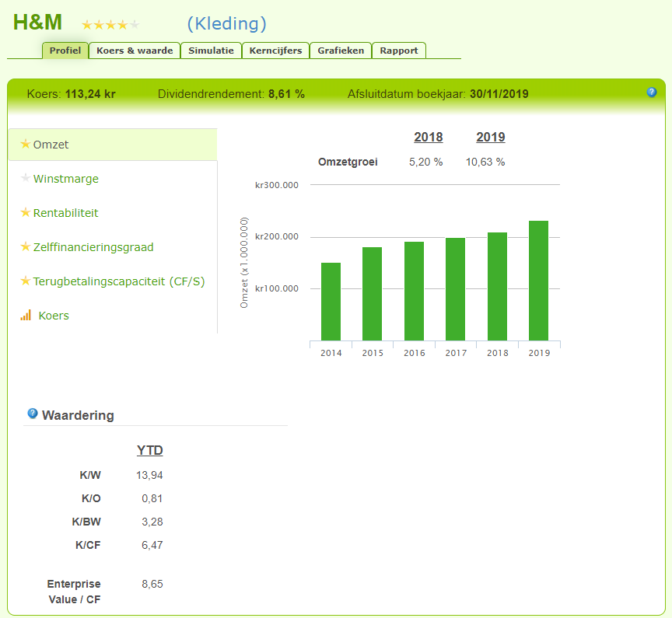Click the K/W value 13,94

coord(149,475)
